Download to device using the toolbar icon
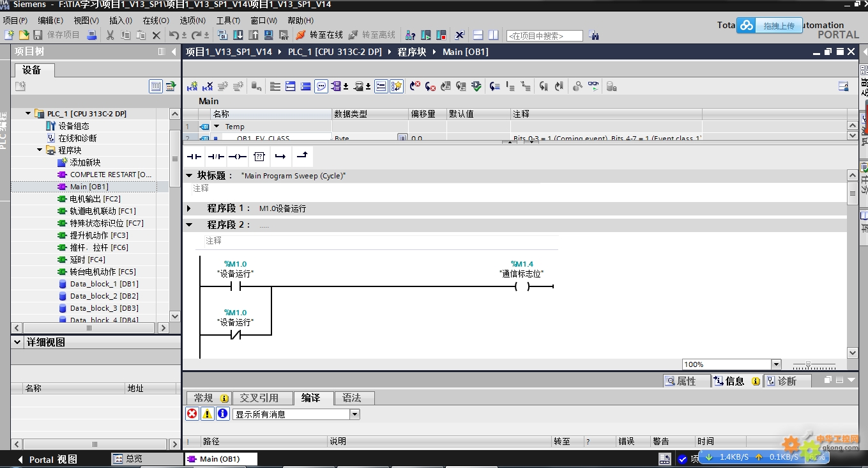The height and width of the screenshot is (468, 868). pyautogui.click(x=238, y=35)
